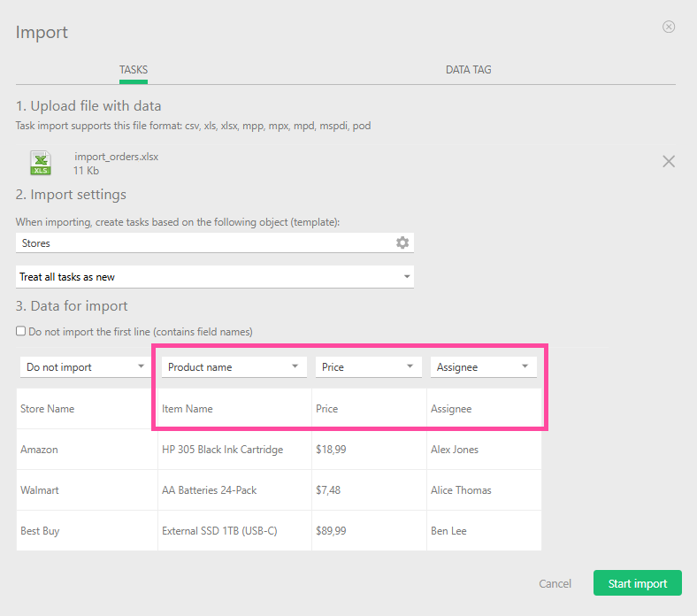Open the 'Product name' column mapping dropdown
Image resolution: width=697 pixels, height=616 pixels.
point(234,366)
